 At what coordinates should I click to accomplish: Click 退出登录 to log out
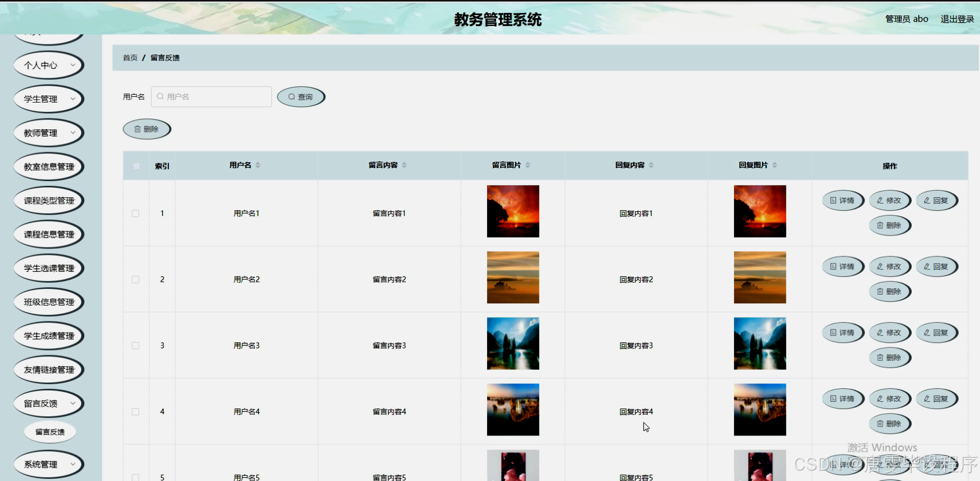(x=957, y=19)
